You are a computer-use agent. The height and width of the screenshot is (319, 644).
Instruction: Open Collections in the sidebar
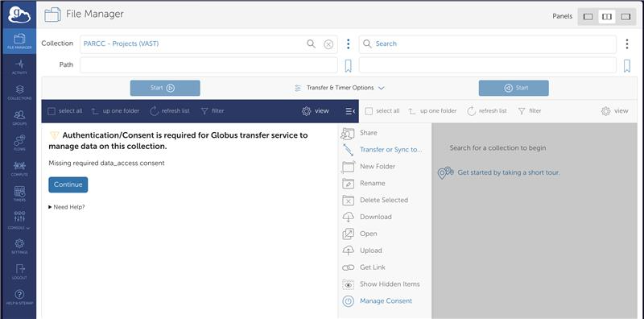click(19, 93)
